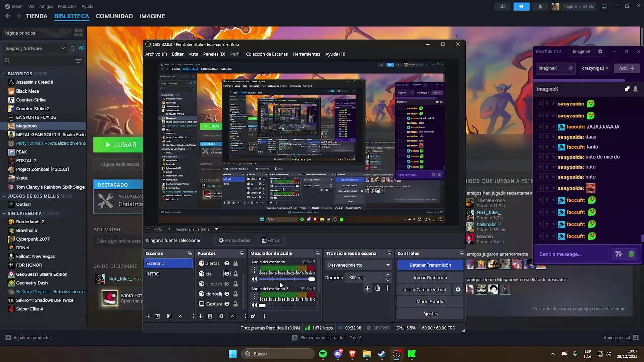Open Steam library grid view icon

[78, 33]
